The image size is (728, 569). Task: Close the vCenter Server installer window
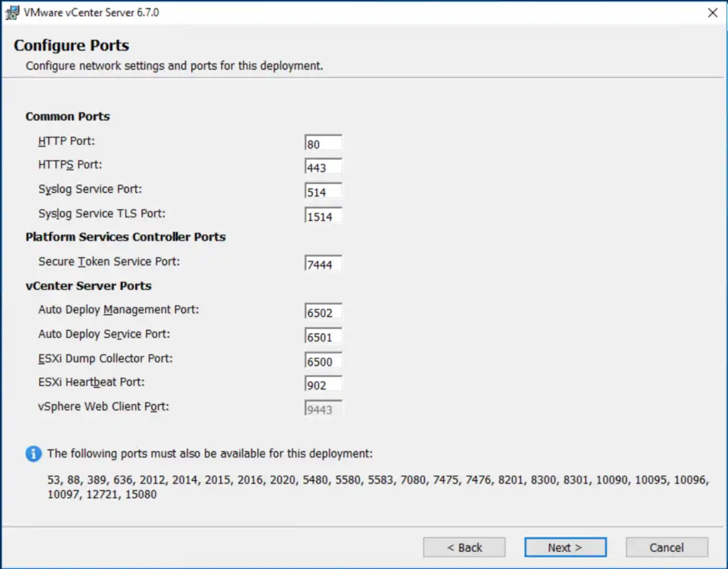(x=712, y=13)
